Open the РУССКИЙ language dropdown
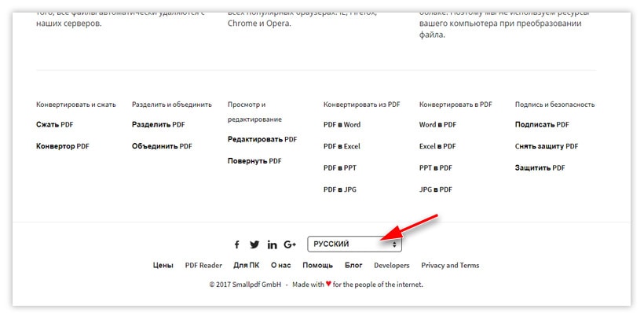This screenshot has width=644, height=316. point(354,244)
